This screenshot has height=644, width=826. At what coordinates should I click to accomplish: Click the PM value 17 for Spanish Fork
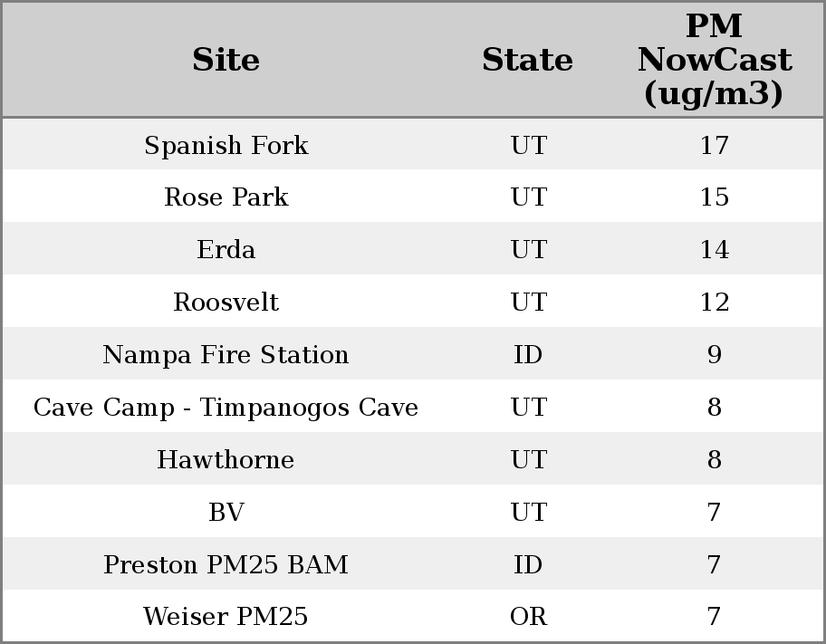(x=714, y=145)
